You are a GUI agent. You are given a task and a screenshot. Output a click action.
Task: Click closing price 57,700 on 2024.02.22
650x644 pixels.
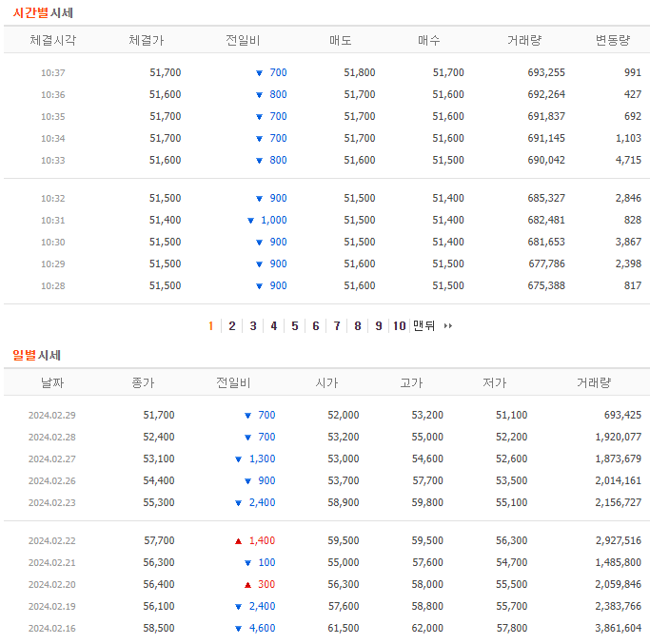click(x=159, y=540)
